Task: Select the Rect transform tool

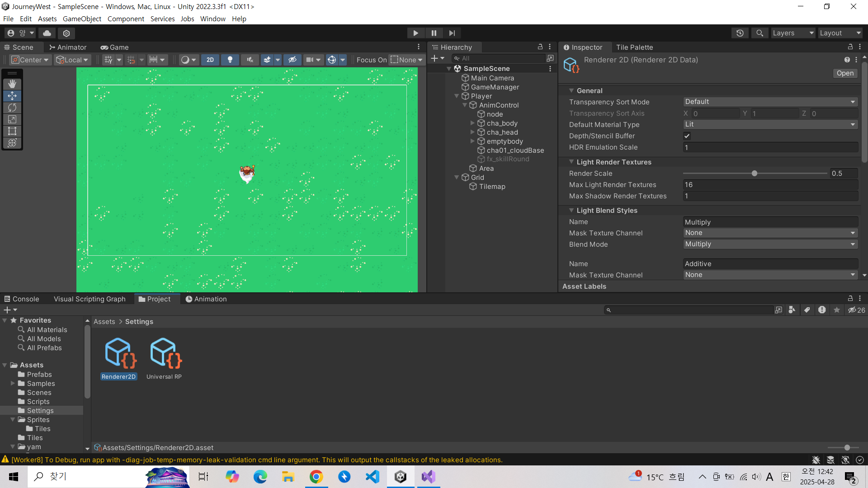Action: (x=12, y=131)
